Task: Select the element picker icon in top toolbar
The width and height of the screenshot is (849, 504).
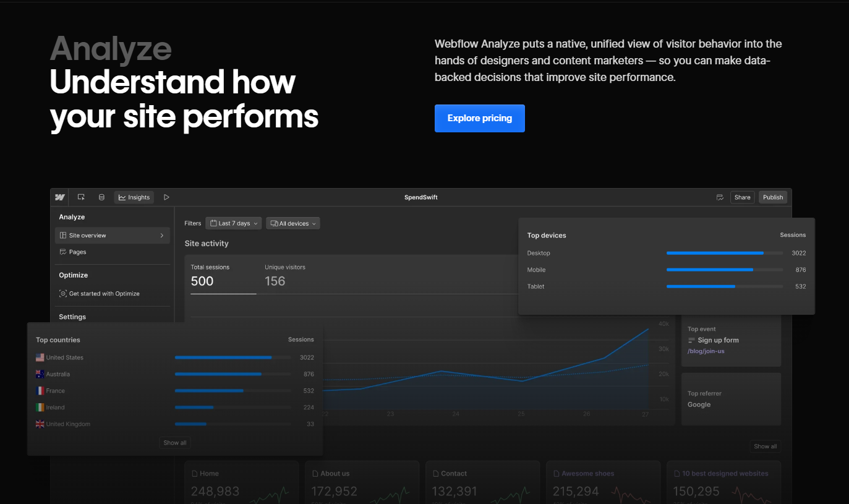Action: (x=81, y=197)
